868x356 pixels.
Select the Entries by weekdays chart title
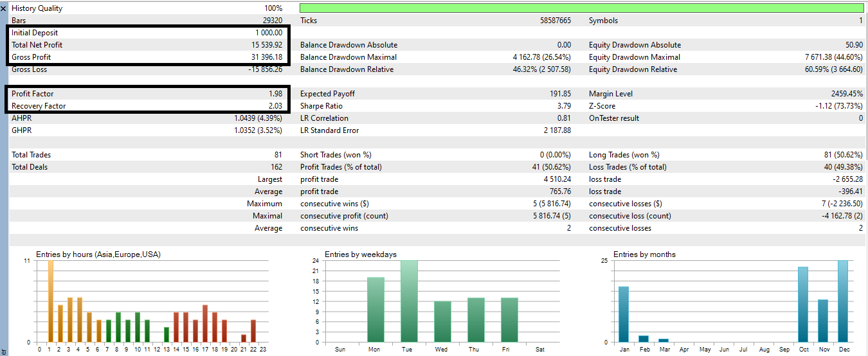point(360,254)
